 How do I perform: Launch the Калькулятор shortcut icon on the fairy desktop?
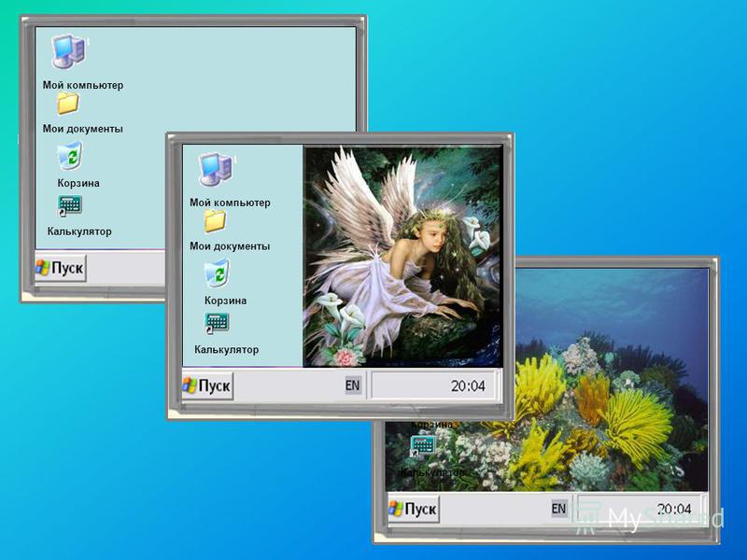click(x=217, y=324)
